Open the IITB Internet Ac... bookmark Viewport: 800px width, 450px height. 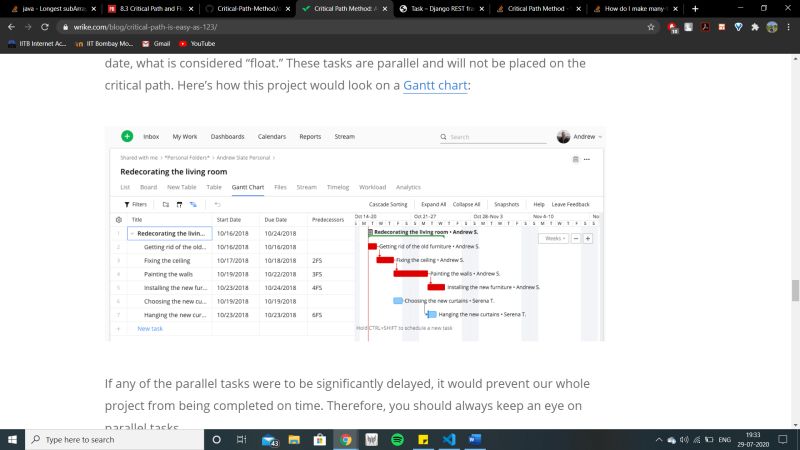[x=37, y=44]
